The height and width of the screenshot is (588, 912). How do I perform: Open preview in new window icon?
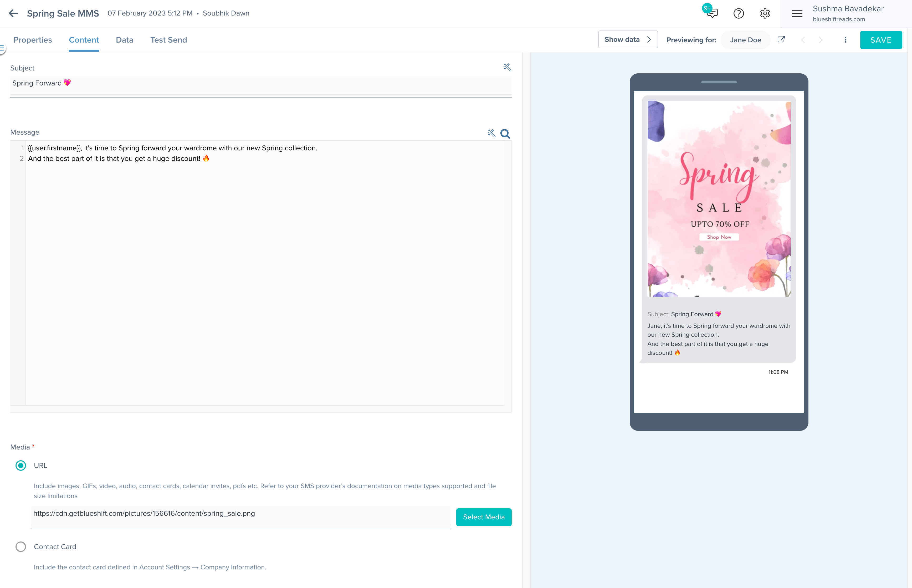[781, 39]
